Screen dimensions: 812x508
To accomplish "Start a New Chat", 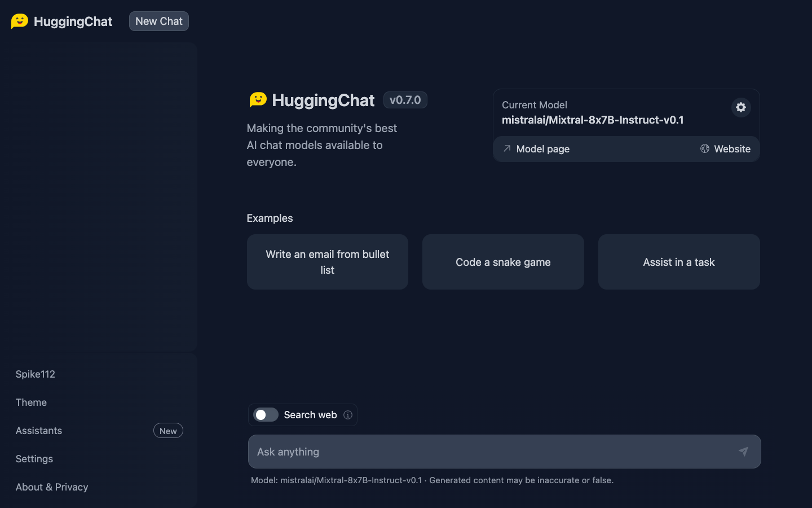I will 158,21.
